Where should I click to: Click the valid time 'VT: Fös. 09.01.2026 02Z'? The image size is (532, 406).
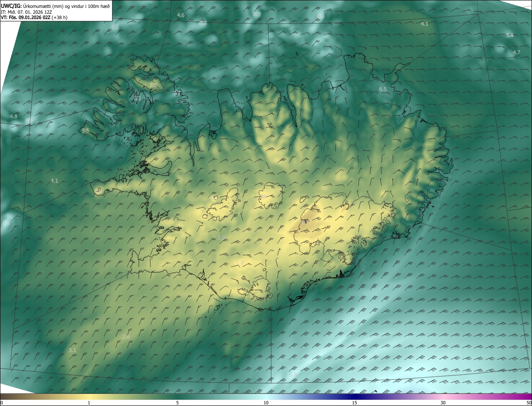tap(25, 17)
